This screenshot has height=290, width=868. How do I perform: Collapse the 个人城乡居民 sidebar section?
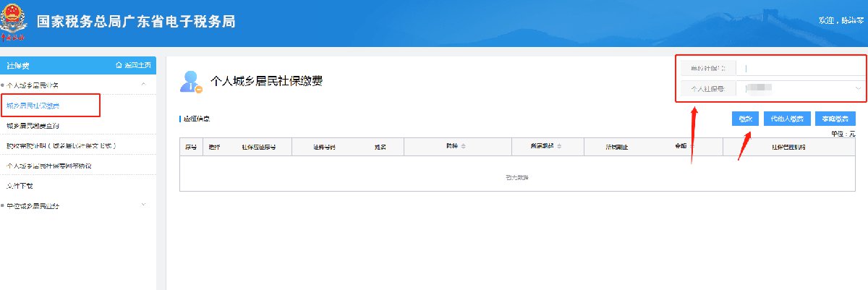(143, 85)
